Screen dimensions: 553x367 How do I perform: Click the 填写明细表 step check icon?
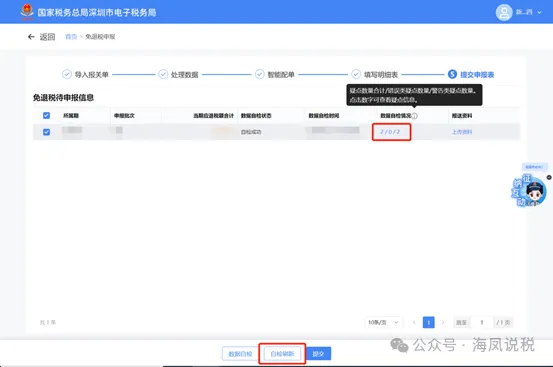pyautogui.click(x=356, y=74)
